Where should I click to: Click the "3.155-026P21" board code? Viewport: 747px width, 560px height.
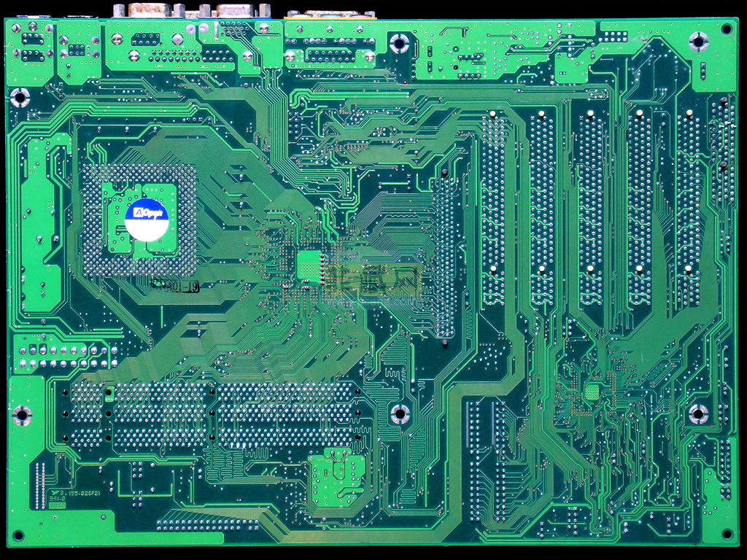click(80, 494)
